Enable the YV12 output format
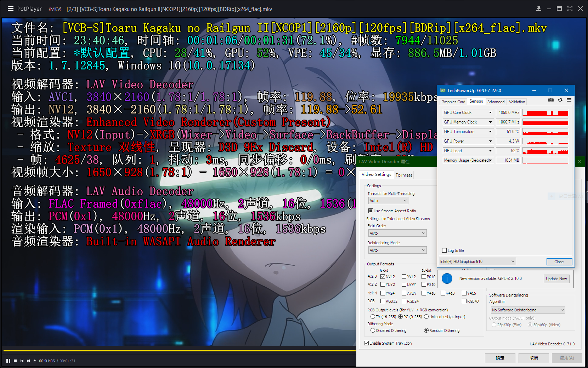This screenshot has width=588, height=368. 404,277
